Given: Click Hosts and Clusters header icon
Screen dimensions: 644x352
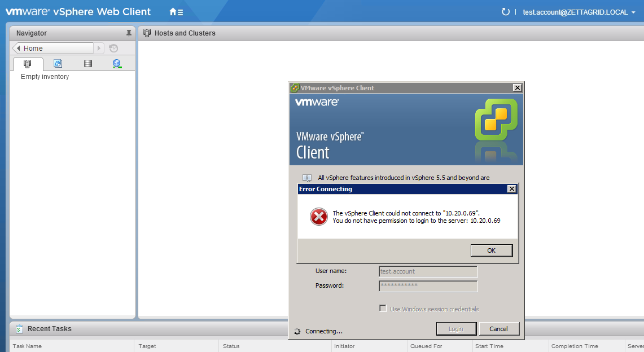Looking at the screenshot, I should (147, 33).
